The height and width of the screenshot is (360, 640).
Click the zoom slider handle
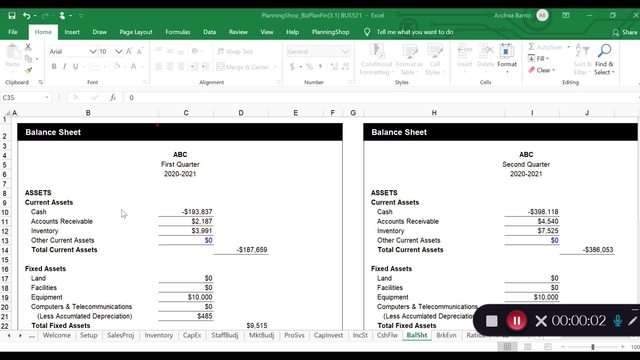click(x=593, y=347)
